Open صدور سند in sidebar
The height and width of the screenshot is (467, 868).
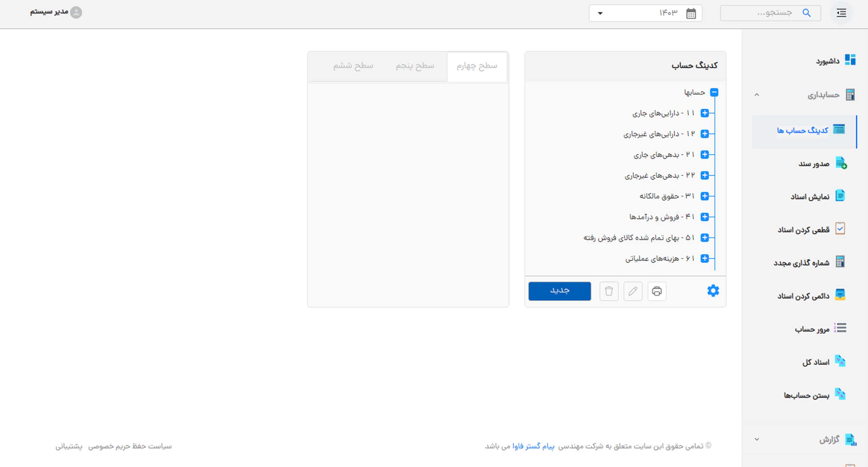point(814,164)
